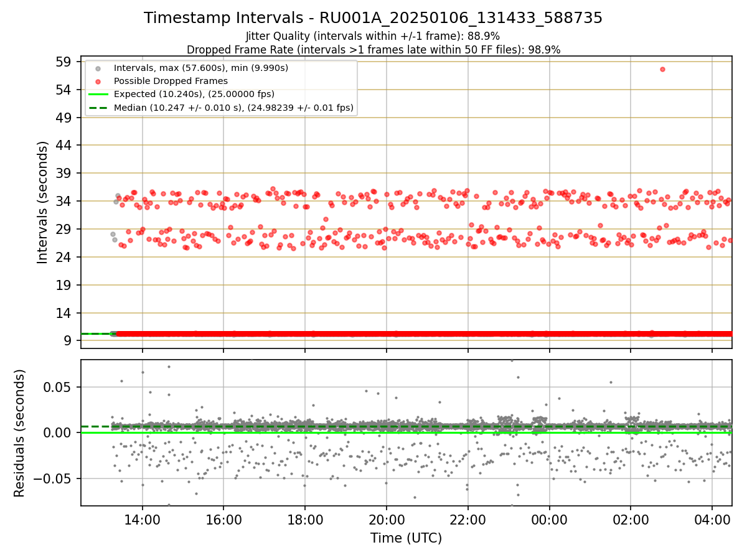
Task: Click the outlier red point near 57.6 seconds
Action: click(662, 69)
